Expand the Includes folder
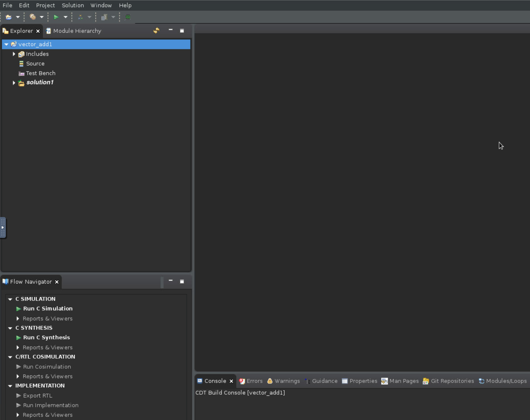This screenshot has width=530, height=420. (14, 54)
